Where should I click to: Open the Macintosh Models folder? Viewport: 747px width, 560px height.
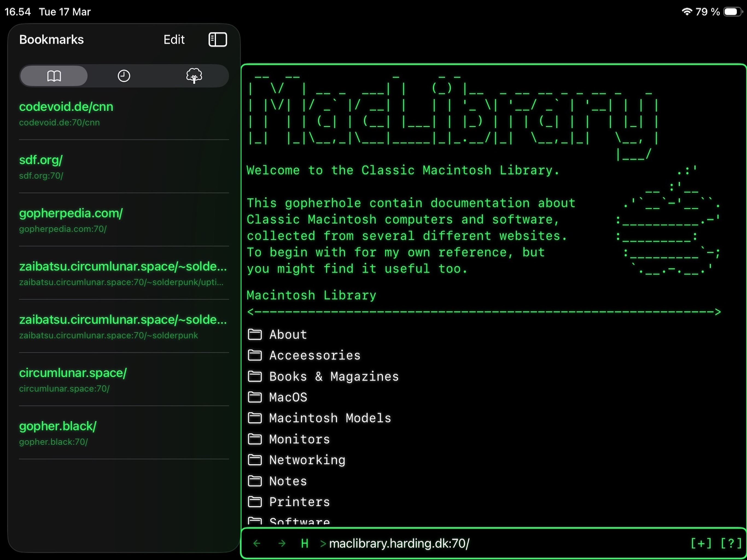coord(319,418)
